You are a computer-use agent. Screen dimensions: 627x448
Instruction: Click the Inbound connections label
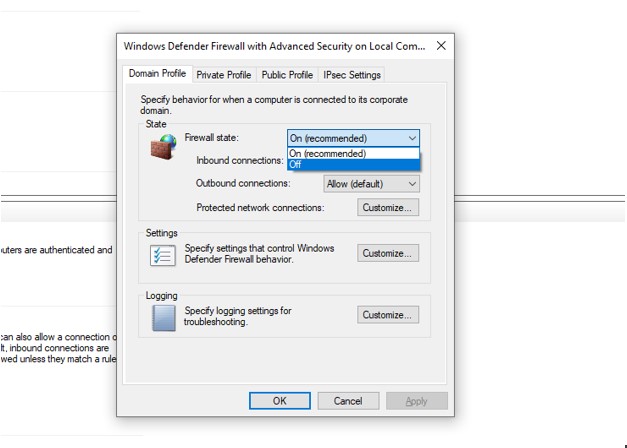(x=240, y=160)
